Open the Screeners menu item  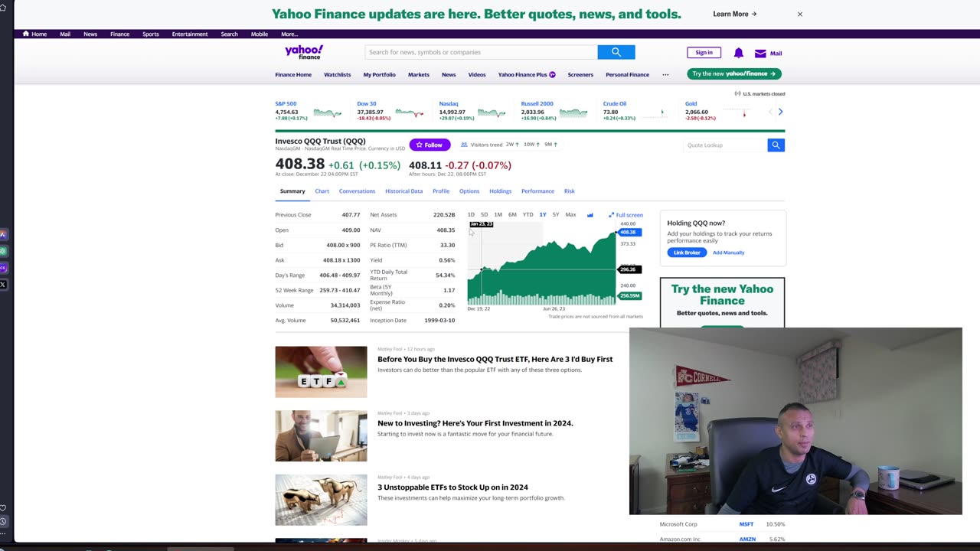coord(580,74)
